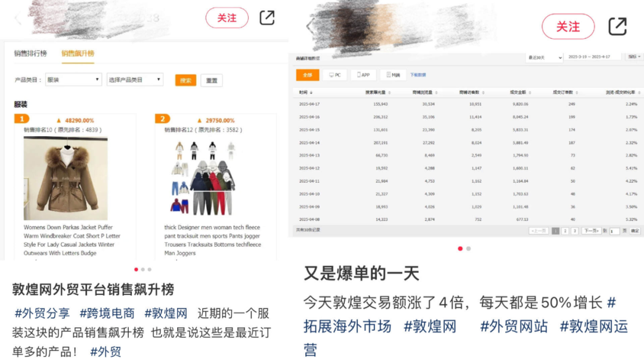
Task: Go back using left post's back arrow
Action: pyautogui.click(x=18, y=18)
